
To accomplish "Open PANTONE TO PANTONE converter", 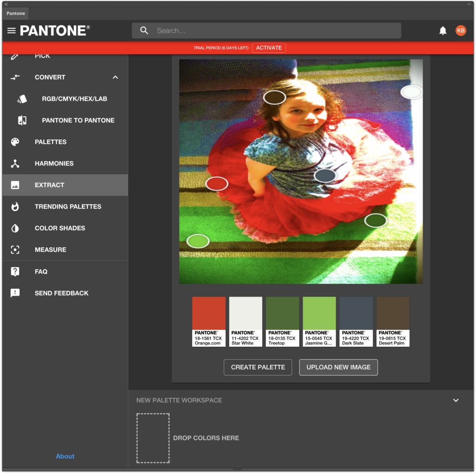I will point(65,120).
